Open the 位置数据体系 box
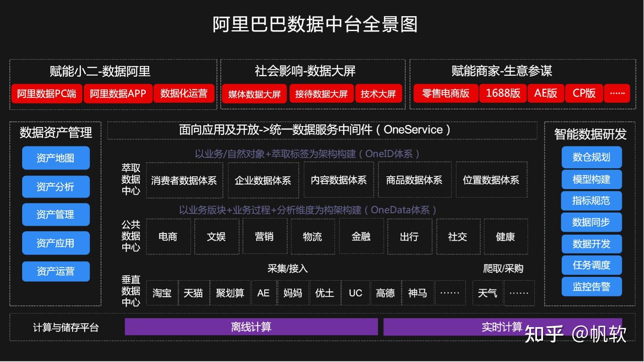 pos(491,180)
